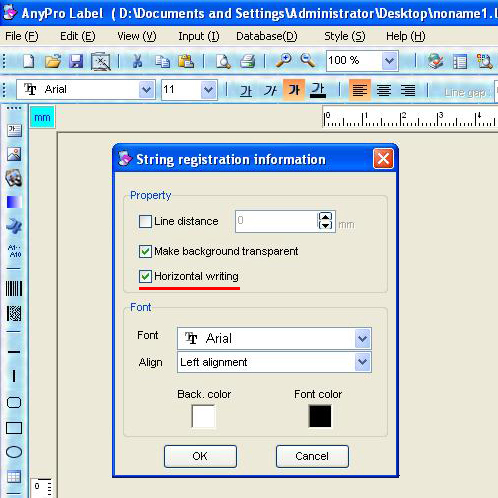Click the Cancel button

(x=312, y=456)
